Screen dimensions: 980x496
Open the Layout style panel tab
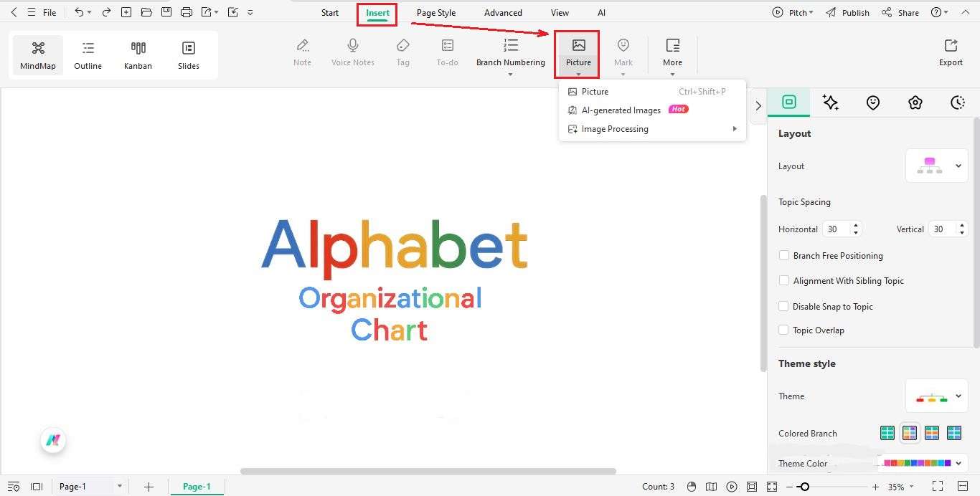(x=789, y=102)
